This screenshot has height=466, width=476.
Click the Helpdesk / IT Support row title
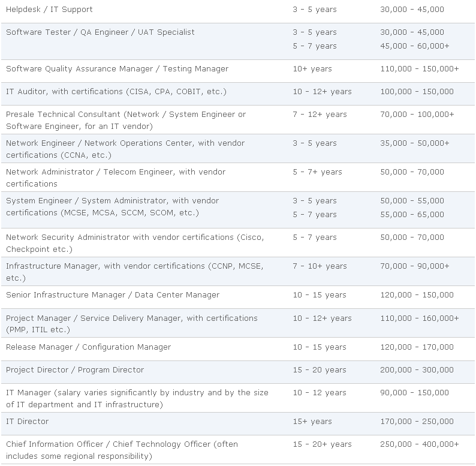(x=49, y=10)
